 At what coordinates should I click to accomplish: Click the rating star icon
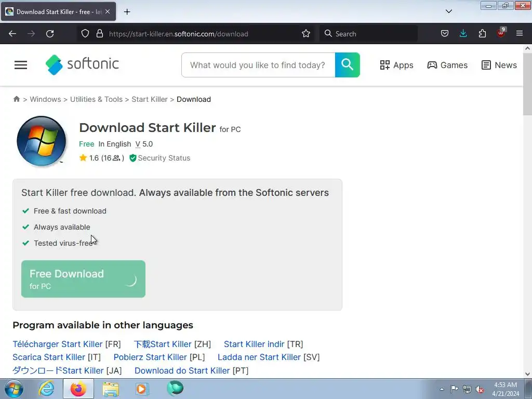(x=83, y=158)
